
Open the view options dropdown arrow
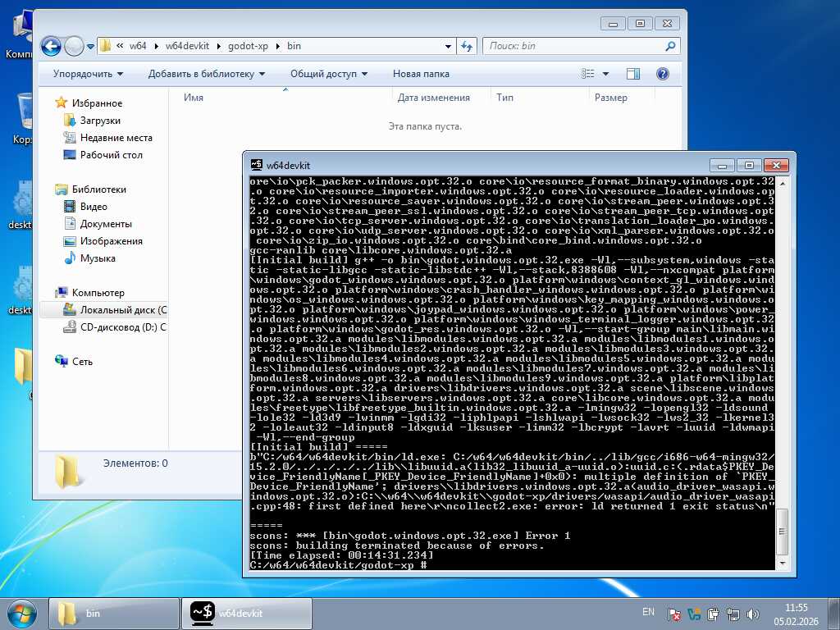(606, 74)
